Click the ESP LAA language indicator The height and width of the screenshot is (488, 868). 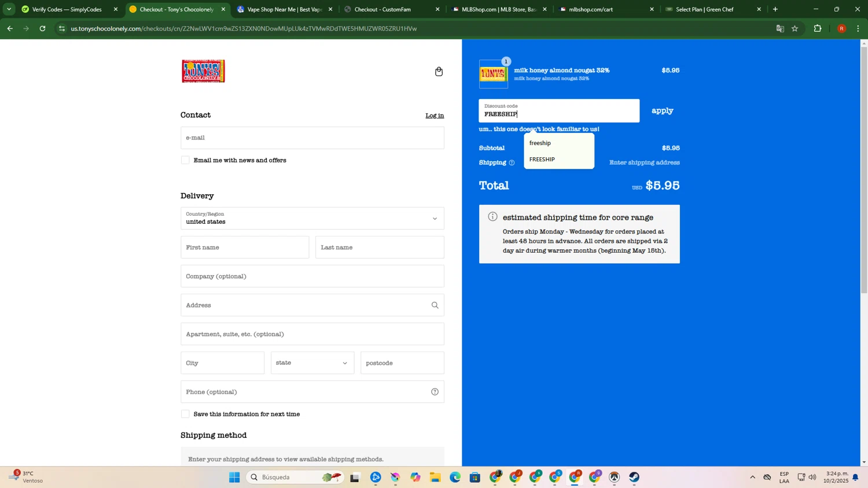click(784, 477)
